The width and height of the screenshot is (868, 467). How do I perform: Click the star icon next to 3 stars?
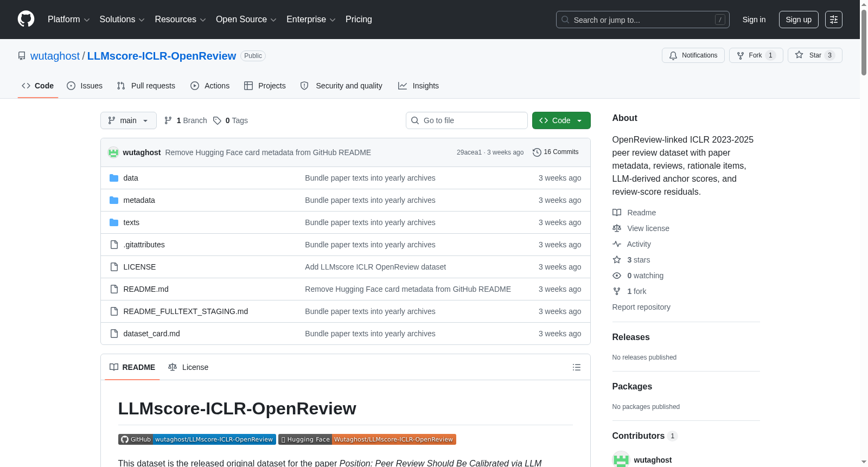point(617,260)
